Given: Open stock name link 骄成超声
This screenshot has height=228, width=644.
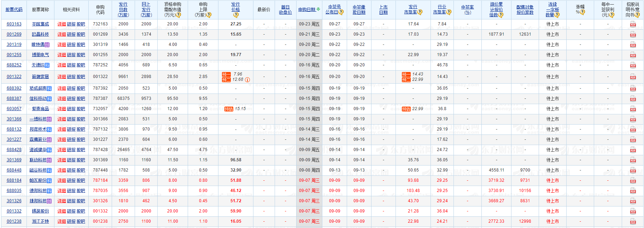Looking at the screenshot, I should (x=38, y=88).
